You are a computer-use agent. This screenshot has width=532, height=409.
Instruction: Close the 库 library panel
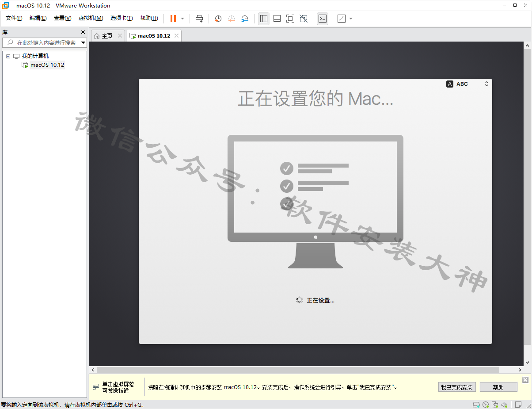83,32
